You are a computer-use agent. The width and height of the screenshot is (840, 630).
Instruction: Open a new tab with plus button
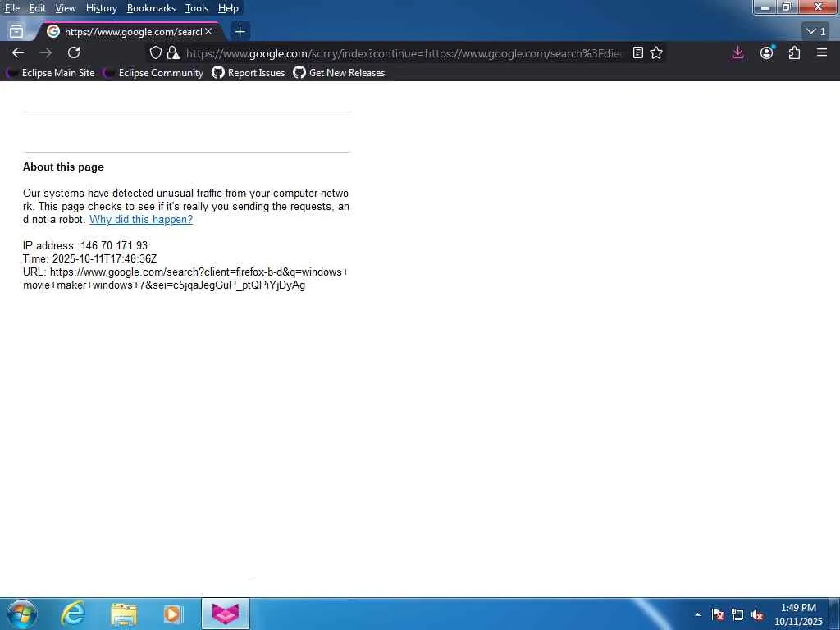[x=240, y=32]
